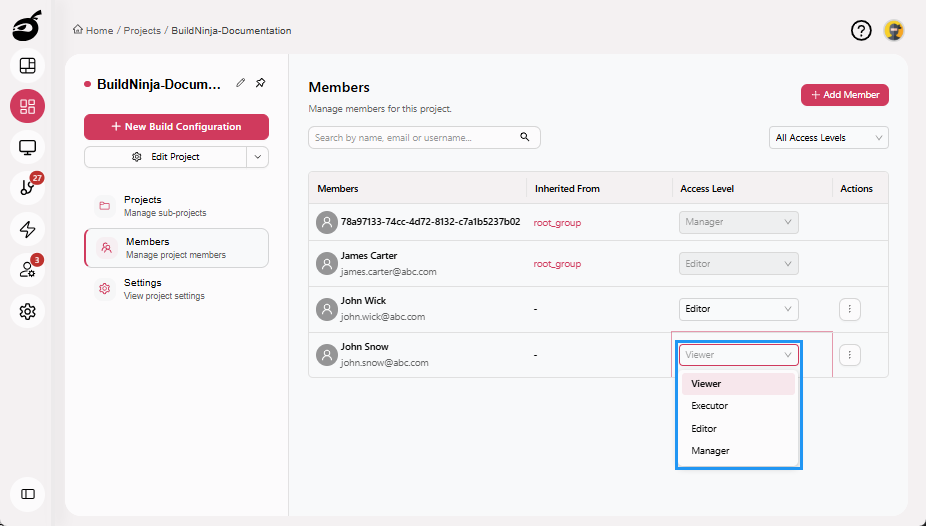The height and width of the screenshot is (526, 926).
Task: Open actions menu for John Snow
Action: 849,355
